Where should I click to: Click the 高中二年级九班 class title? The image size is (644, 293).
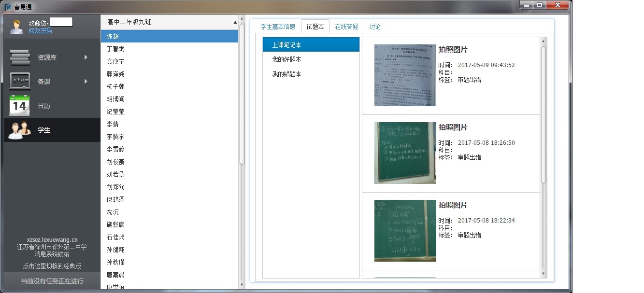click(x=129, y=22)
